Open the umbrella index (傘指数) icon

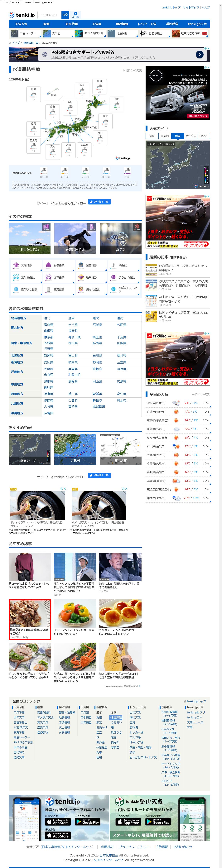coord(113,265)
